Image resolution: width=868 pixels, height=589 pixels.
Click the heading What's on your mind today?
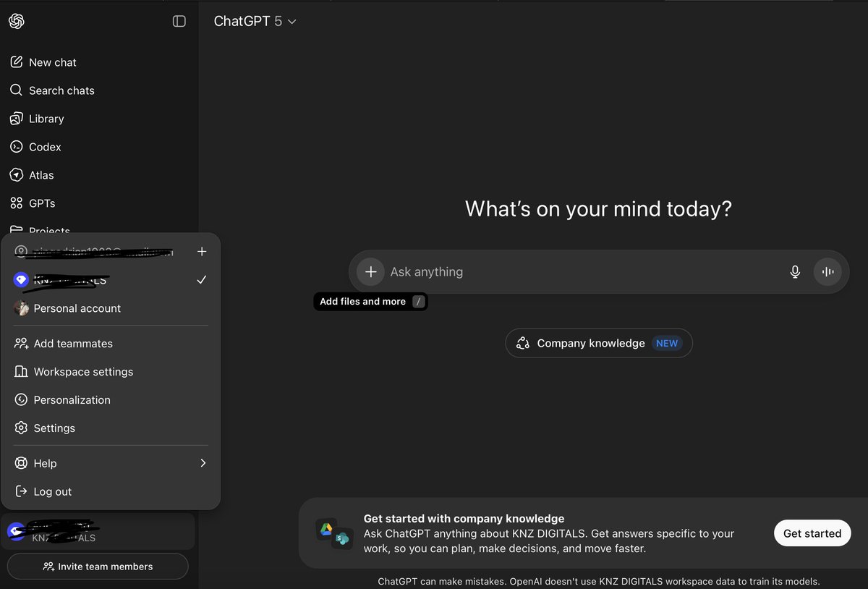[598, 209]
